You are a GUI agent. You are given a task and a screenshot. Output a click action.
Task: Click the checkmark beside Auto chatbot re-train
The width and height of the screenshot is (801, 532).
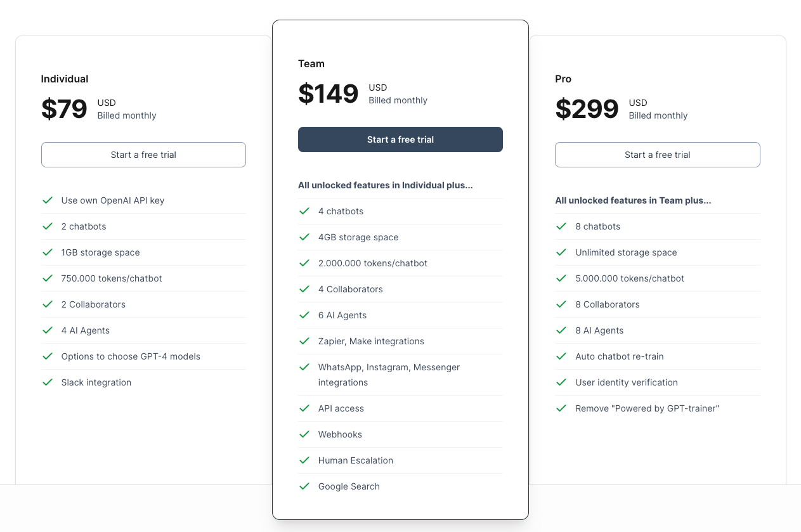click(x=561, y=356)
